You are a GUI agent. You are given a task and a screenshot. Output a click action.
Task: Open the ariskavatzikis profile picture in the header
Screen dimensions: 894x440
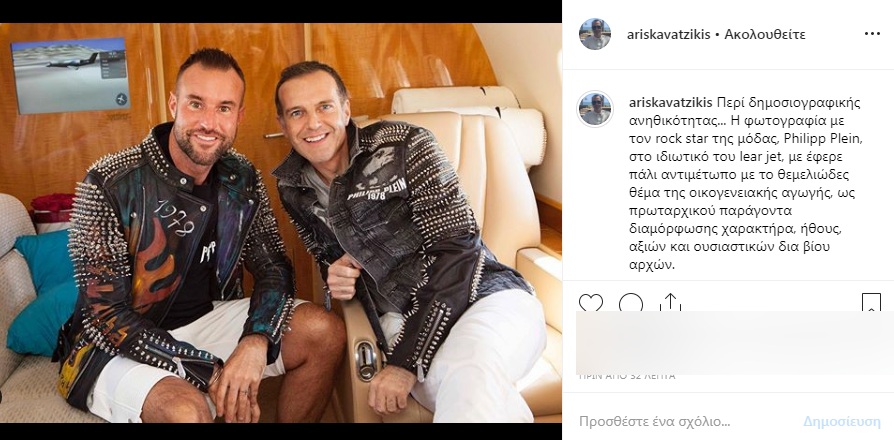595,34
